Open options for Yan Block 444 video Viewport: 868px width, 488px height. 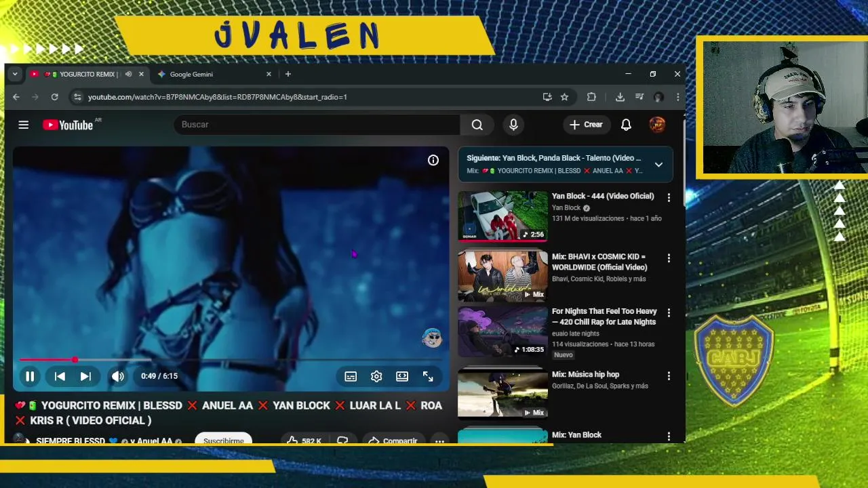click(x=669, y=198)
